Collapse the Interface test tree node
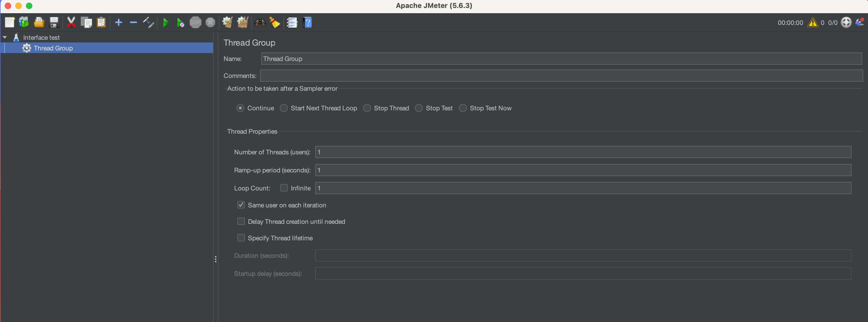This screenshot has width=868, height=322. 5,37
